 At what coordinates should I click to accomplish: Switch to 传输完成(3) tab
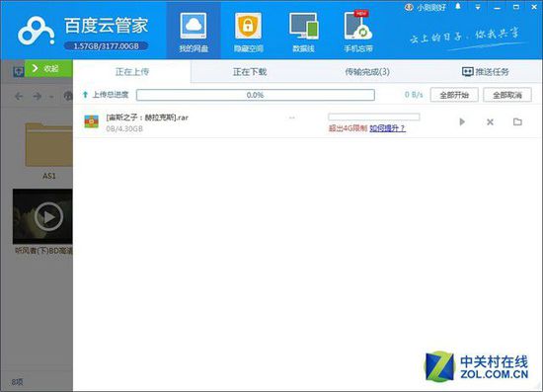coord(367,72)
